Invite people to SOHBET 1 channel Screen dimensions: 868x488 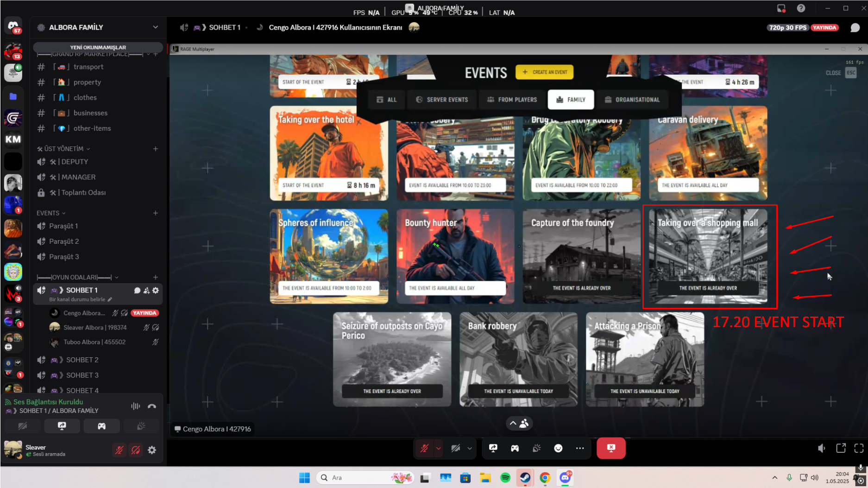[146, 290]
